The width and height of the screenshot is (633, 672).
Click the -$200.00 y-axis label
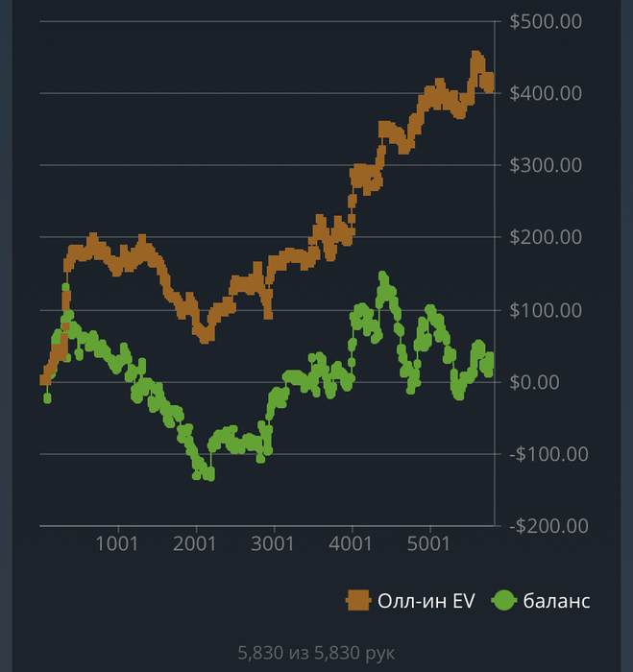pos(545,526)
